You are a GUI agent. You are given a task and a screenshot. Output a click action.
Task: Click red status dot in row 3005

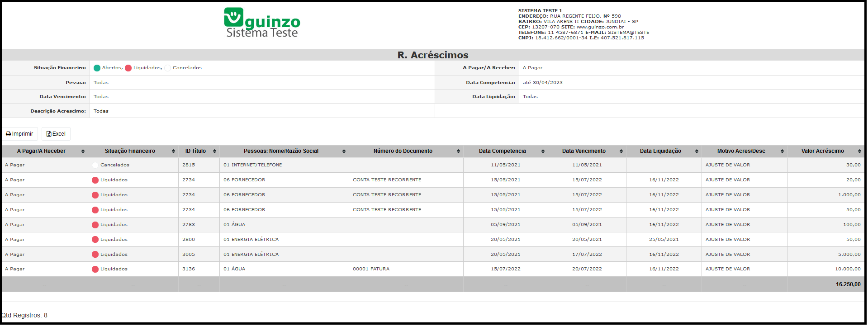(95, 255)
